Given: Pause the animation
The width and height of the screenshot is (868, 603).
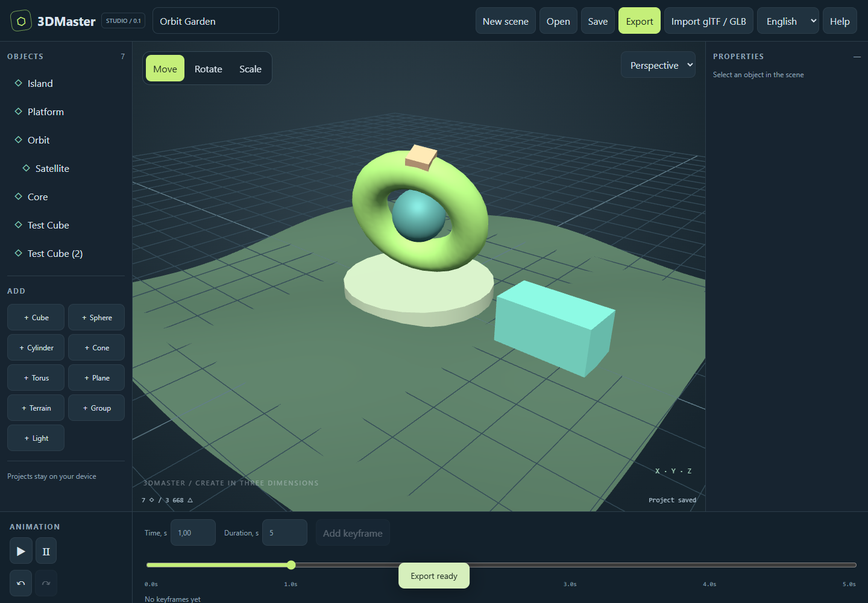Looking at the screenshot, I should click(x=46, y=551).
